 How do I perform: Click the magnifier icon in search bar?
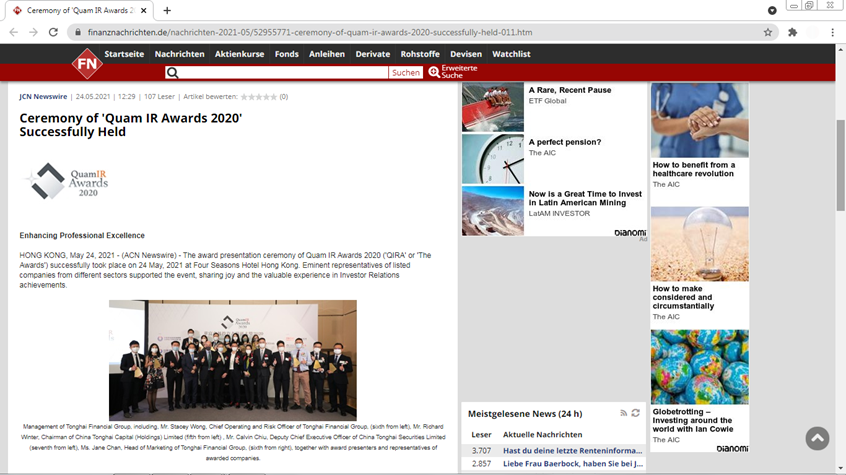pyautogui.click(x=172, y=72)
